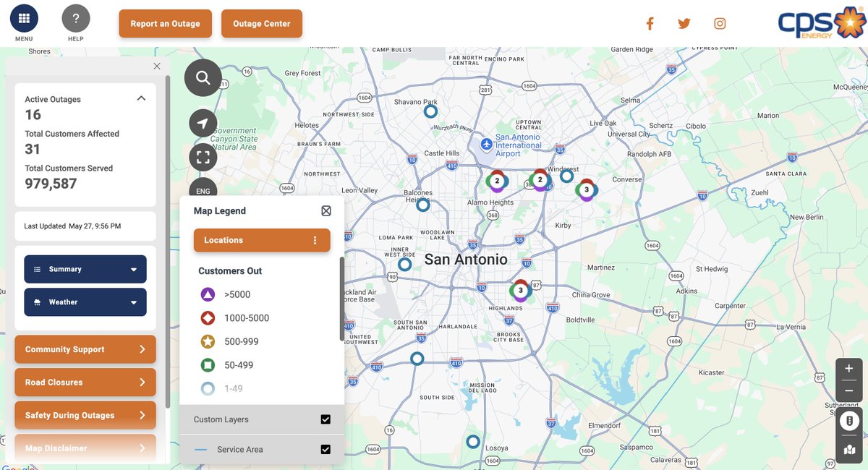Click the 50-499 customers out legend symbol

coord(208,365)
